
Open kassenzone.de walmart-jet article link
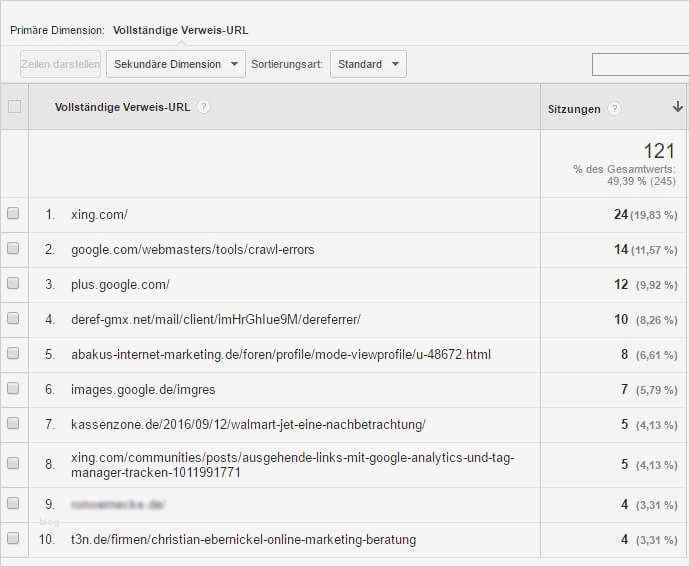[248, 424]
